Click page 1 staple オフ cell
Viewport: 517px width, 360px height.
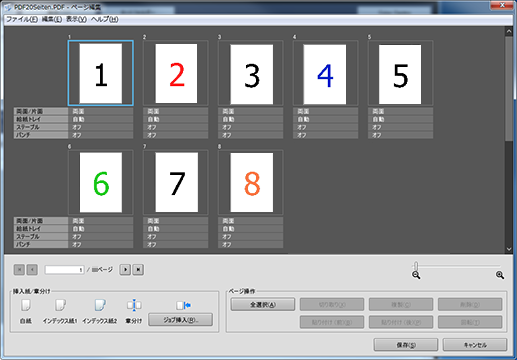(101, 127)
